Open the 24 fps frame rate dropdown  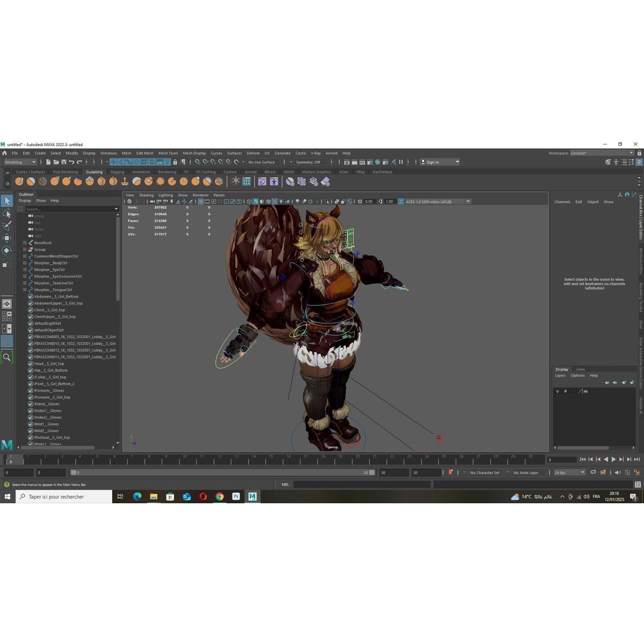(569, 473)
